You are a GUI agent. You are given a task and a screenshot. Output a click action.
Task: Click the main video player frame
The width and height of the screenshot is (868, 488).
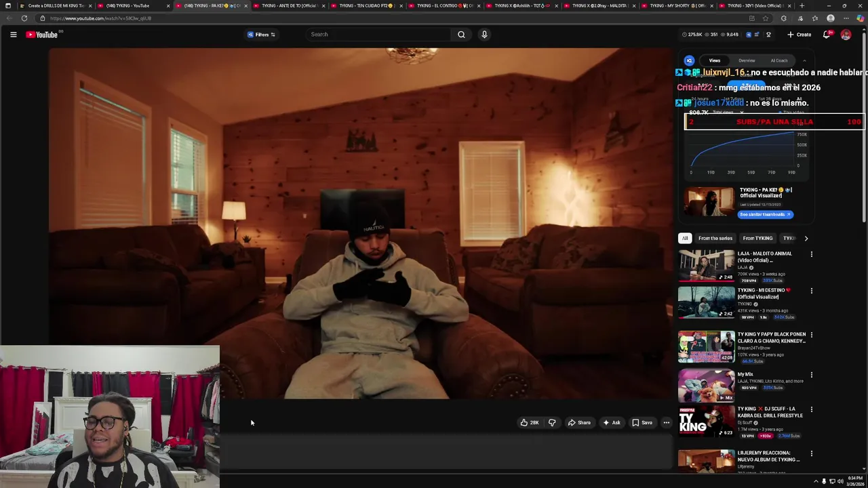tap(359, 224)
